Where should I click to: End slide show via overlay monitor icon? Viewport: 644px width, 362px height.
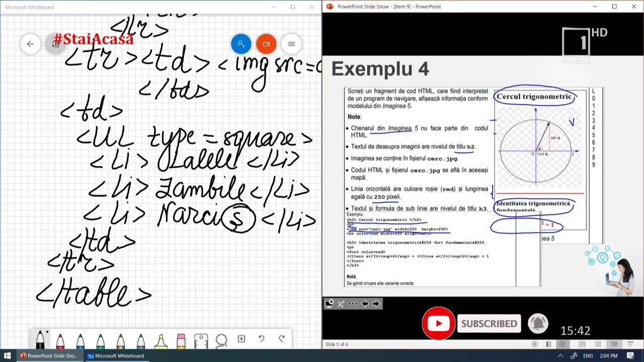330,303
